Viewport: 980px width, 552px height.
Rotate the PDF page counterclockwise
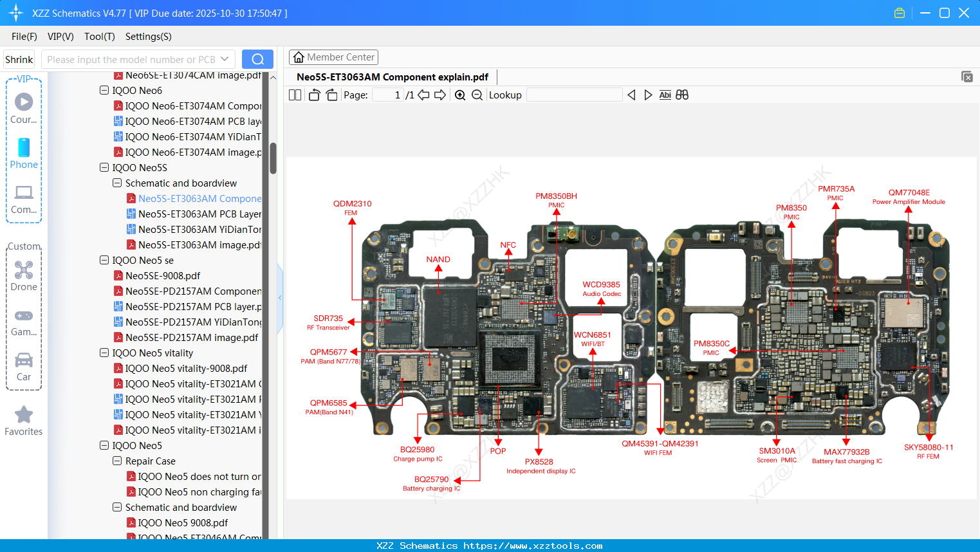(x=313, y=95)
